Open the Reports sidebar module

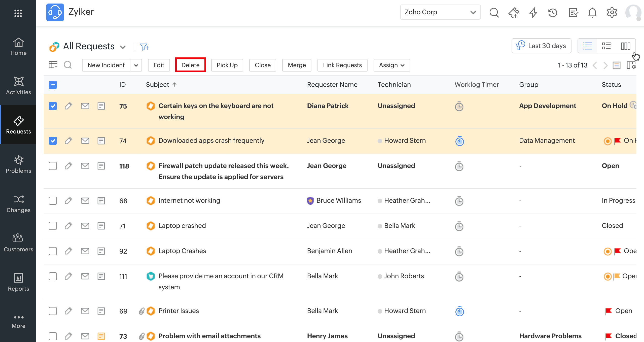pyautogui.click(x=18, y=282)
